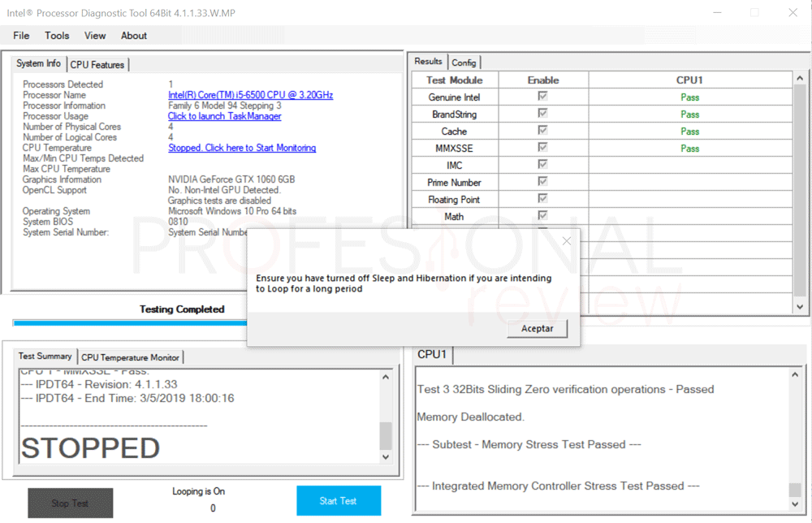The height and width of the screenshot is (523, 812).
Task: Switch to the CPU Features tab
Action: [x=97, y=65]
